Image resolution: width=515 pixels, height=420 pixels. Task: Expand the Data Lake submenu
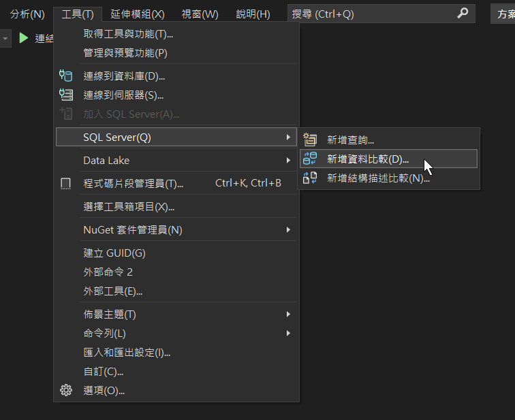pos(289,161)
